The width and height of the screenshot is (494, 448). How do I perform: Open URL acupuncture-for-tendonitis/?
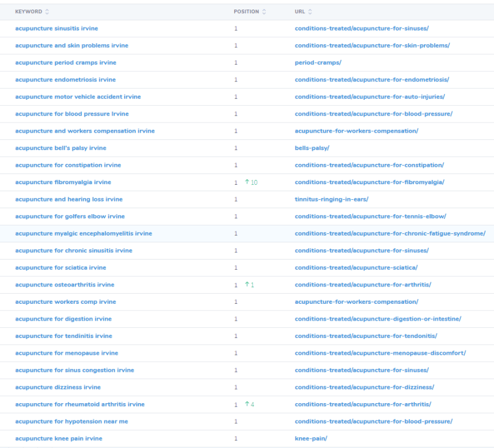click(366, 336)
